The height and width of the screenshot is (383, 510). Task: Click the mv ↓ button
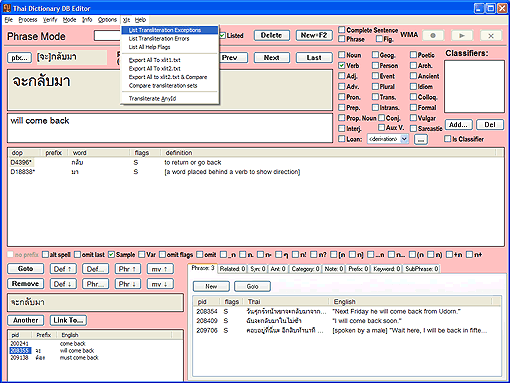(160, 284)
